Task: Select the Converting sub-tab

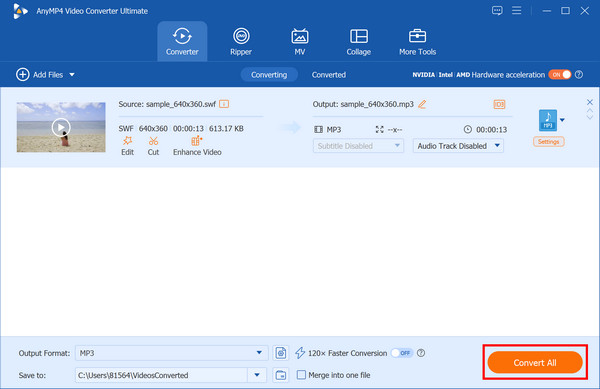Action: pos(269,75)
